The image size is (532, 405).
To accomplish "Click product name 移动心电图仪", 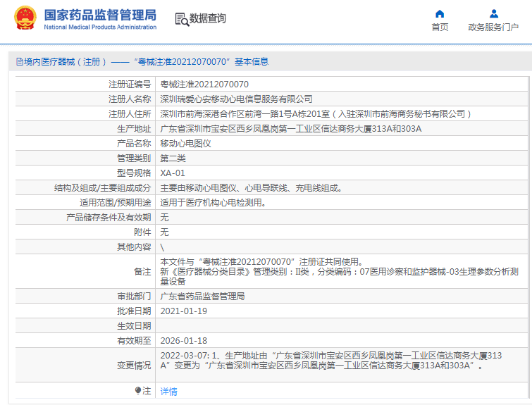I will [x=185, y=144].
